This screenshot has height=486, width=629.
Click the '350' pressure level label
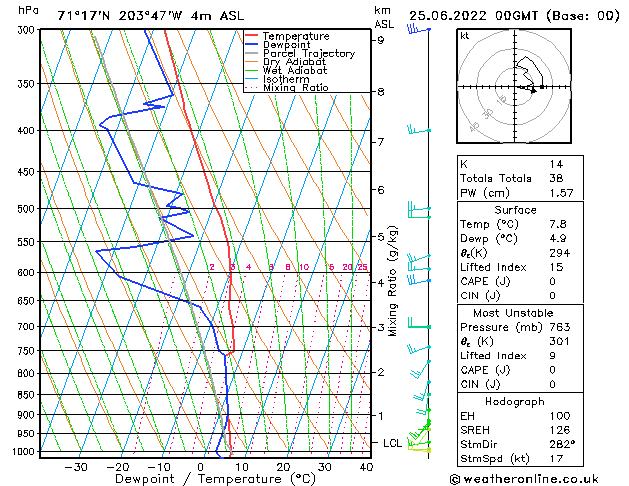click(28, 84)
